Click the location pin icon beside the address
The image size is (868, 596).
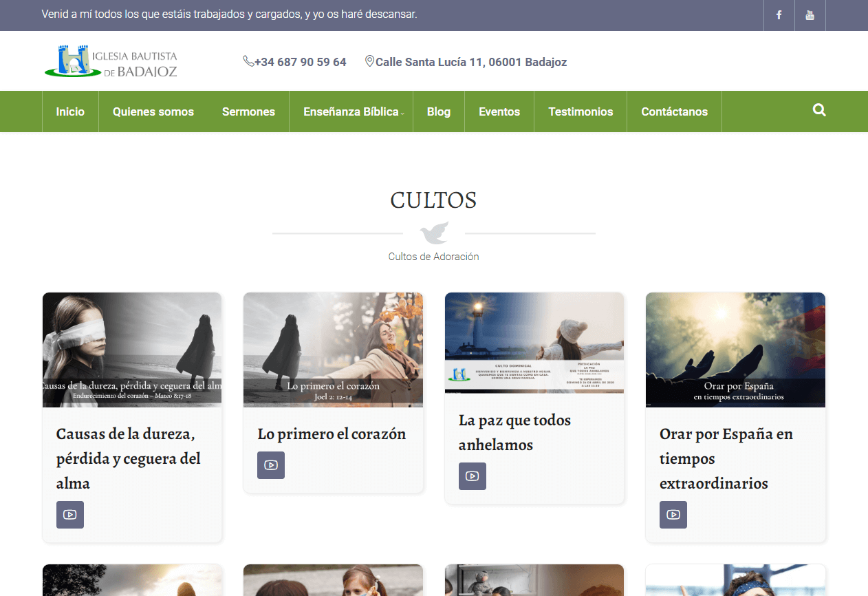click(x=369, y=61)
